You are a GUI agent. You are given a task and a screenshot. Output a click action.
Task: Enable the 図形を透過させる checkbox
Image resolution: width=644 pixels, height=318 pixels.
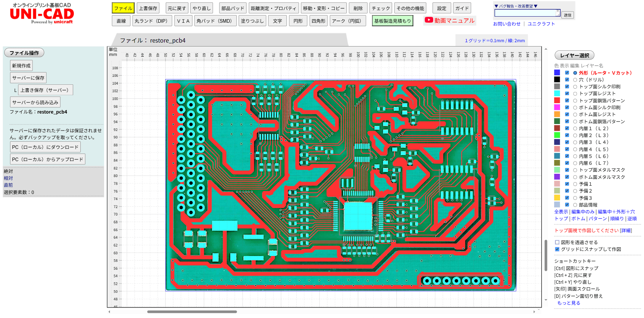pyautogui.click(x=557, y=242)
